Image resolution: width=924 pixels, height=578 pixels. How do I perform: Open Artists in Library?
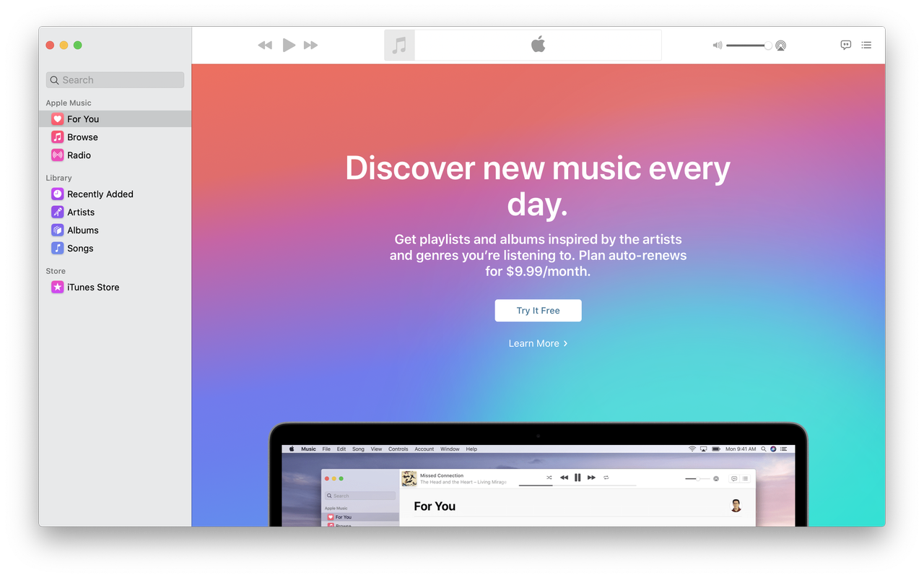(x=115, y=212)
